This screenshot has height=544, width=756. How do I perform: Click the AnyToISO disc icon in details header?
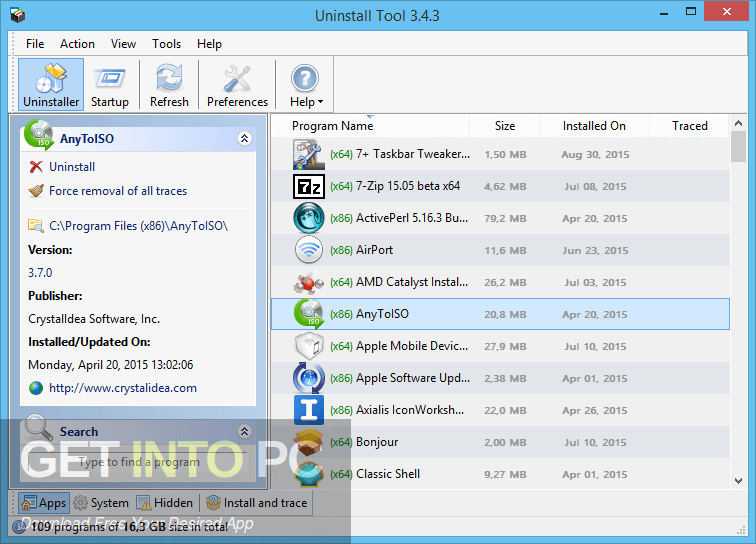[39, 135]
